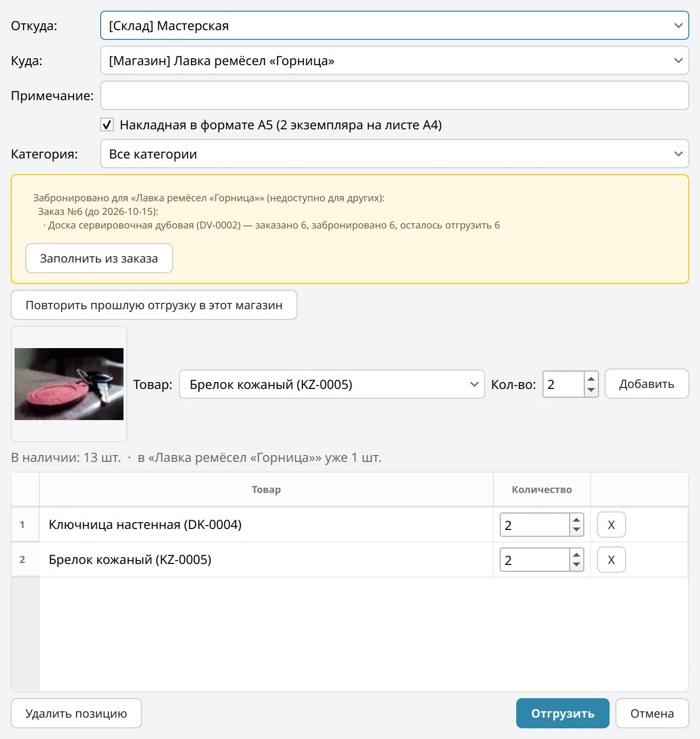Click the «Удалить позицию» button
The width and height of the screenshot is (700, 739).
pos(76,713)
